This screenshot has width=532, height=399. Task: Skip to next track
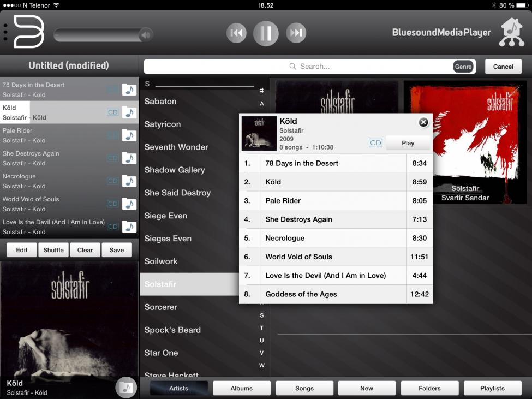296,33
